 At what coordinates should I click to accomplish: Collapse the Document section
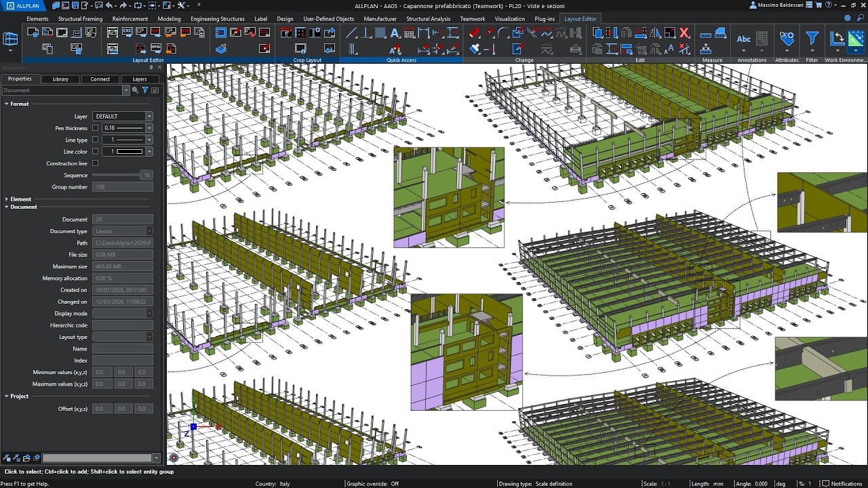pos(6,207)
